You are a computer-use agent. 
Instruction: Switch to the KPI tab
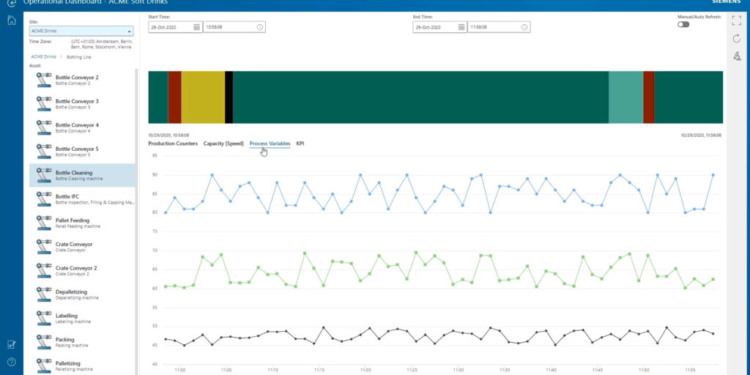300,143
